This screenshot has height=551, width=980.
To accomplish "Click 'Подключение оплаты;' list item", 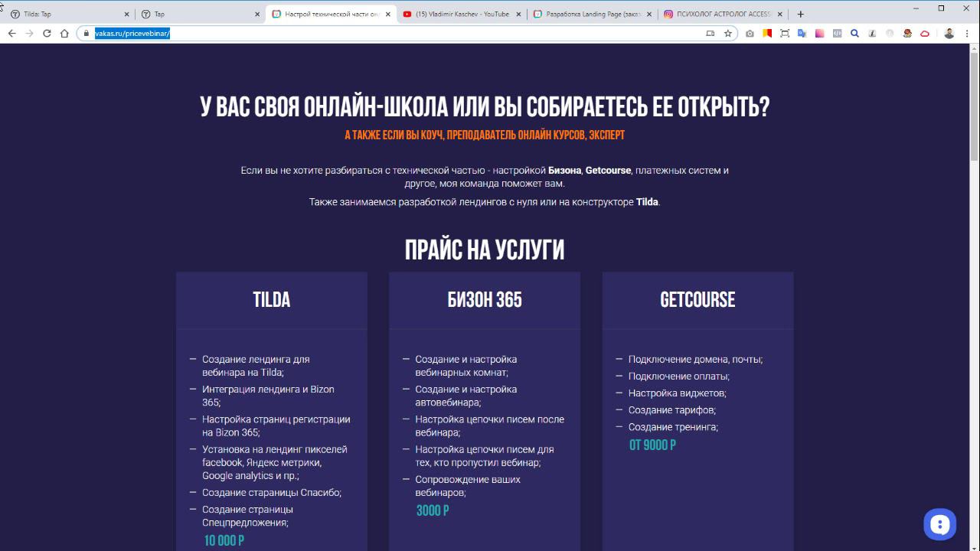I will click(679, 377).
